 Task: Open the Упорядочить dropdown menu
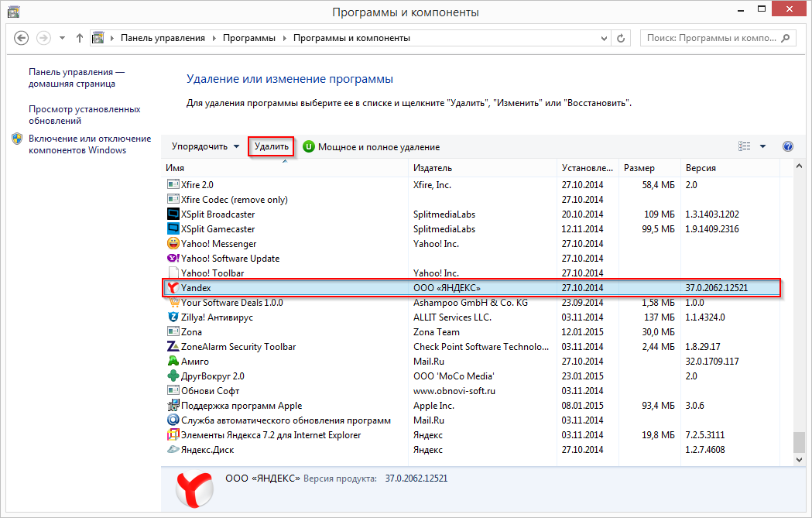point(205,146)
